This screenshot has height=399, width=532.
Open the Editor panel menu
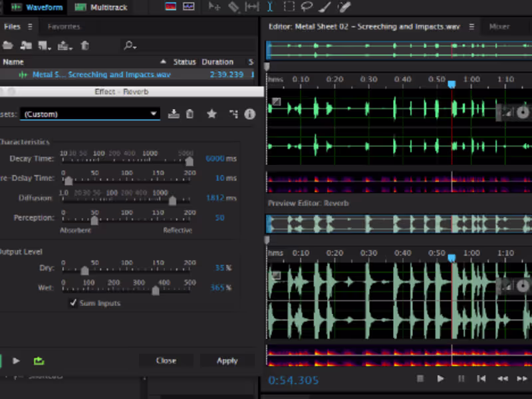471,27
